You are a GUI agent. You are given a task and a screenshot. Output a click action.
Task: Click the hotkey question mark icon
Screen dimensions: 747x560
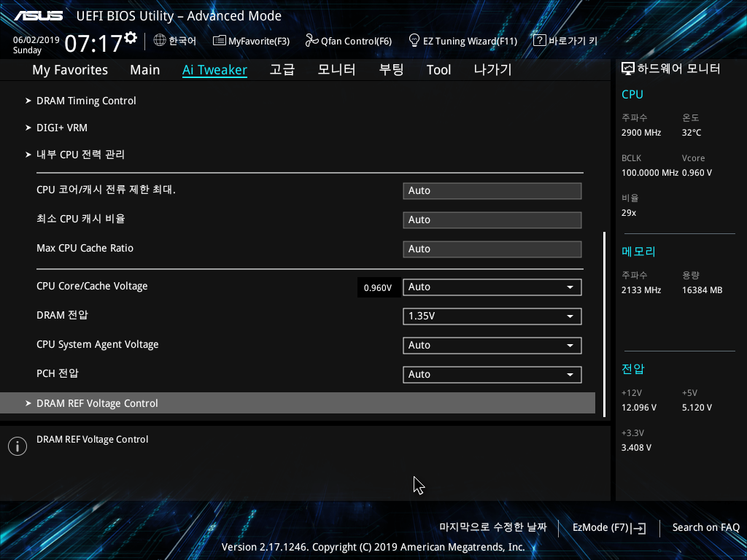539,41
